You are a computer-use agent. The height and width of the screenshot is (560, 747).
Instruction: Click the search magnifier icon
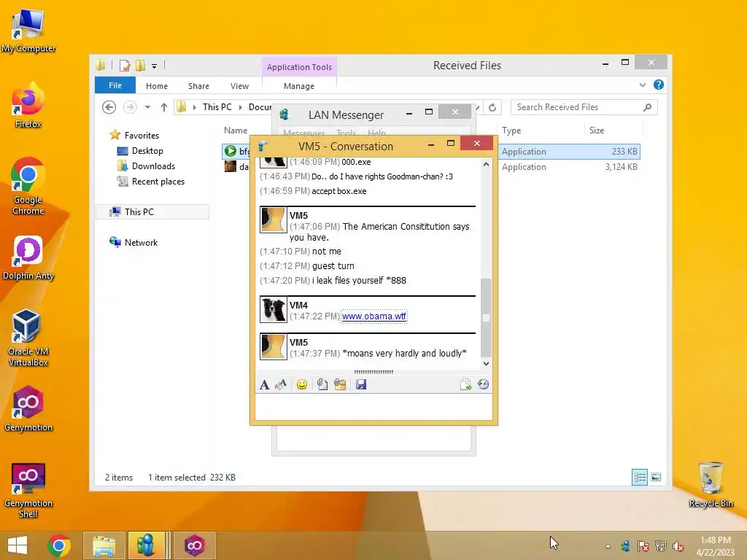coord(648,107)
